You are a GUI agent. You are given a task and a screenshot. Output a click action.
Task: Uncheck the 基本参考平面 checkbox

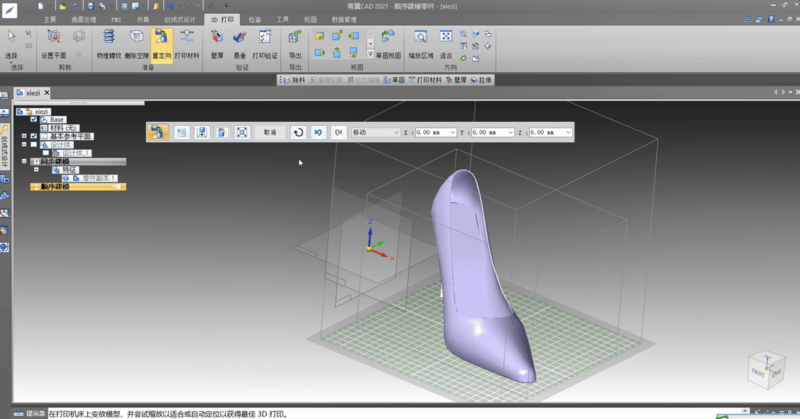[x=34, y=135]
